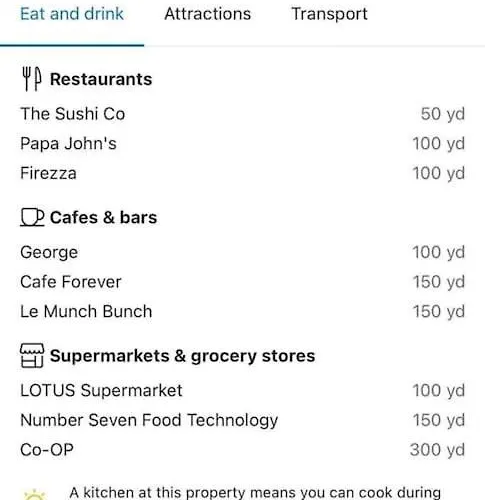
Task: Select George under Cafes & bars
Action: 242,252
